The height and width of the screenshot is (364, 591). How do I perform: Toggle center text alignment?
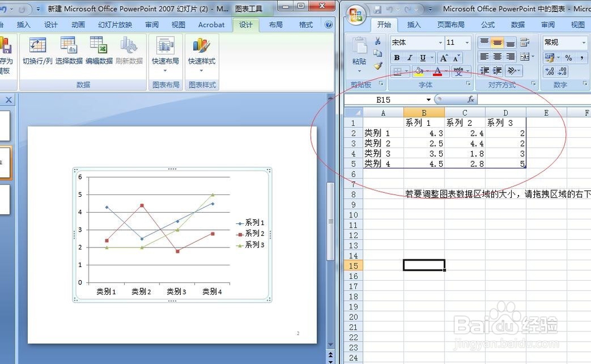tap(498, 57)
